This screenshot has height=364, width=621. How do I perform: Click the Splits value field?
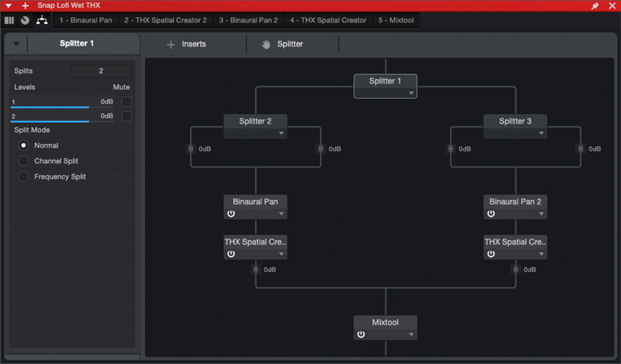(x=101, y=70)
